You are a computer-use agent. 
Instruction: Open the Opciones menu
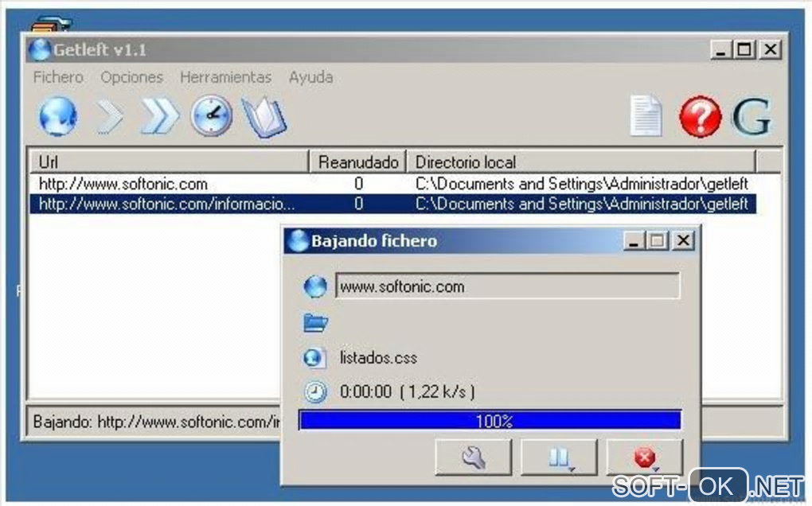click(x=131, y=77)
